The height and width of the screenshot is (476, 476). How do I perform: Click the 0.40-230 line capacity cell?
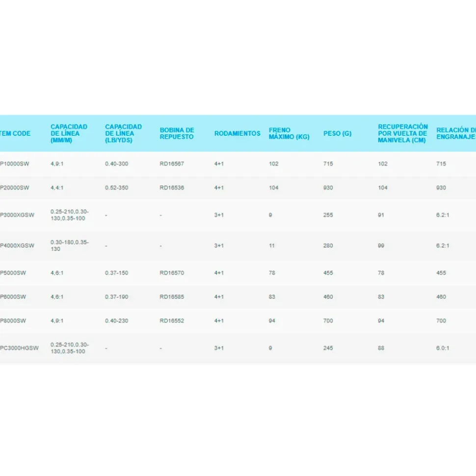coord(116,321)
